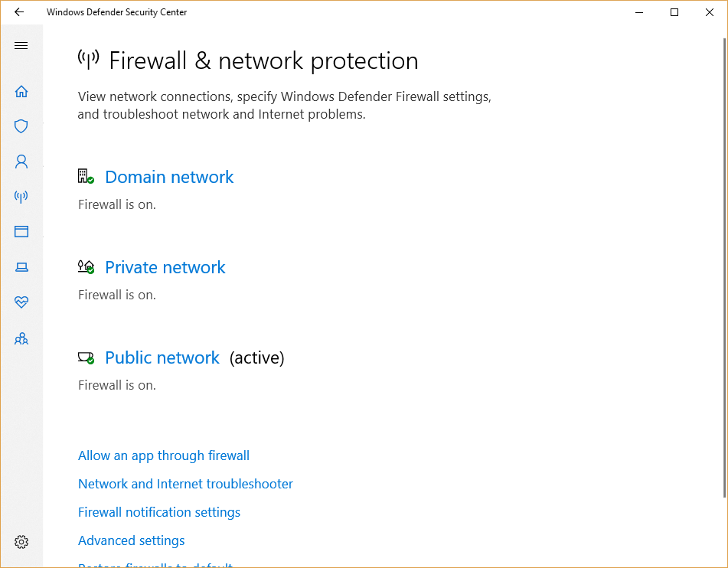The width and height of the screenshot is (728, 568).
Task: Open the Settings gear icon
Action: click(21, 542)
